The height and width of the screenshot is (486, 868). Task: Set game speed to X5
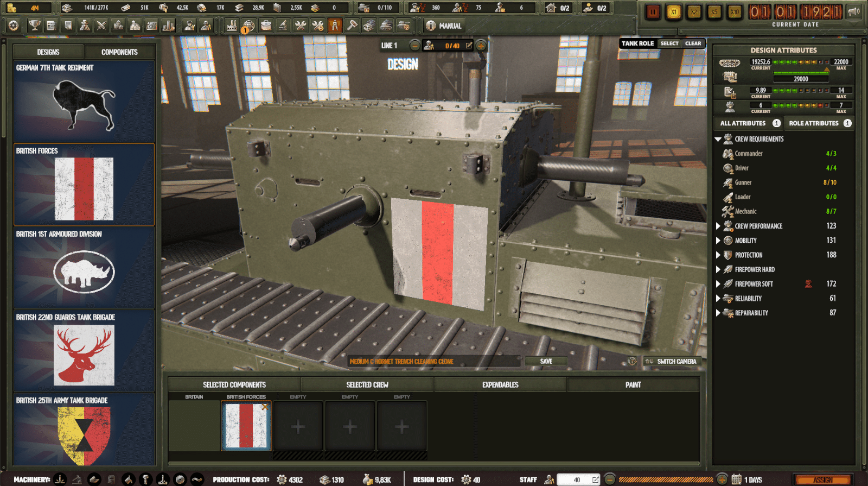(x=714, y=12)
